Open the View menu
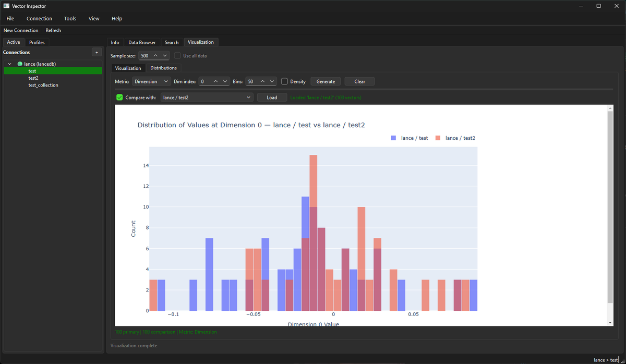The height and width of the screenshot is (364, 626). [x=94, y=18]
